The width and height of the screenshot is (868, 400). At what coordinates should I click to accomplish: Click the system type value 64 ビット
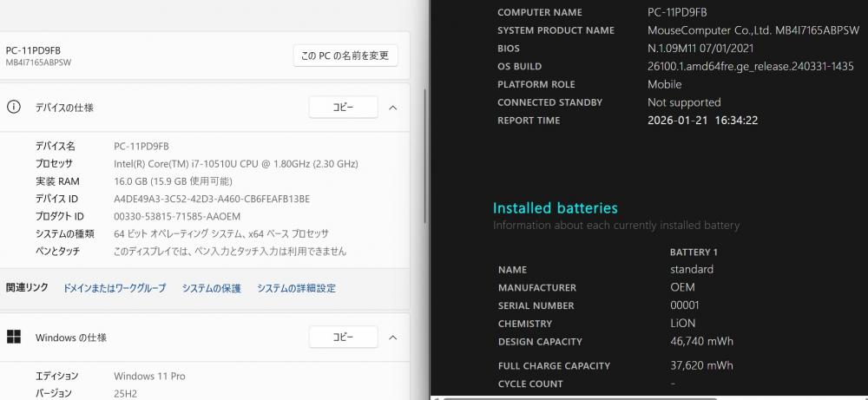click(221, 234)
